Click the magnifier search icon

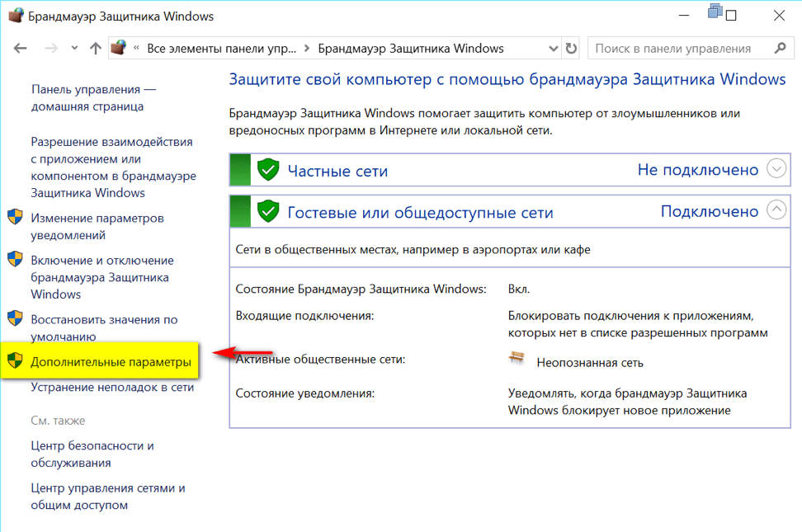click(x=780, y=48)
